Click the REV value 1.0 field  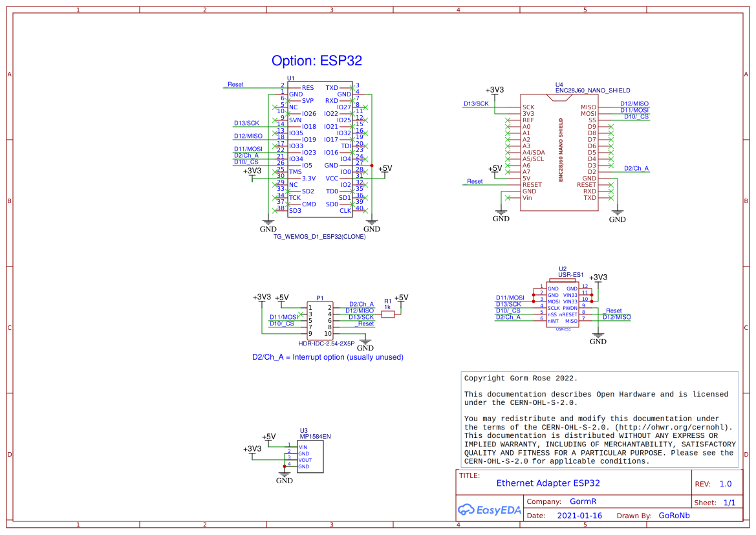(x=725, y=484)
